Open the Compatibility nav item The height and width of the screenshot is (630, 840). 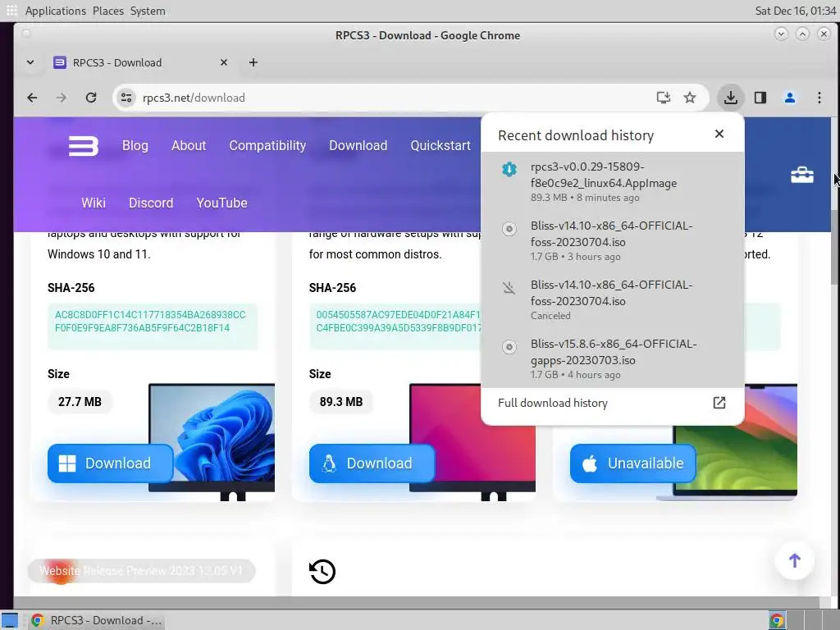[x=267, y=146]
